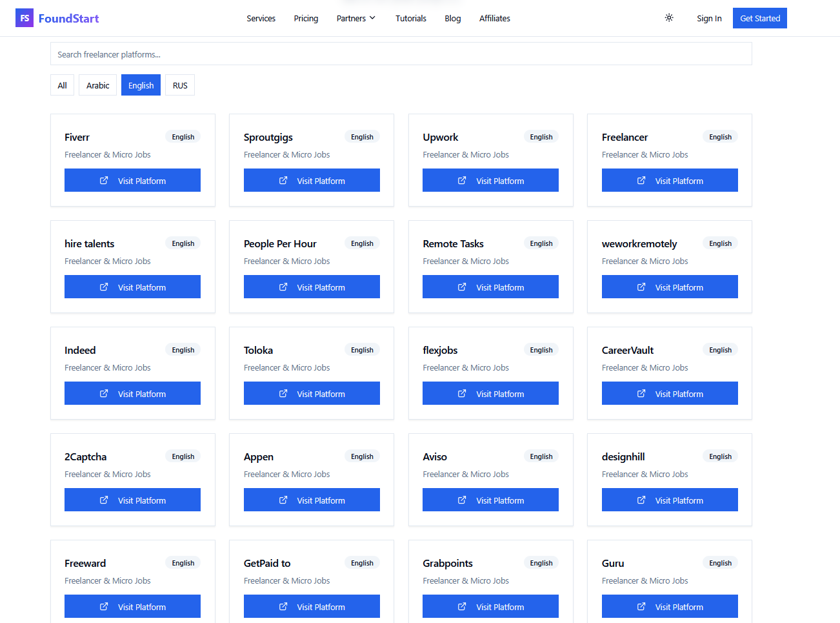Image resolution: width=840 pixels, height=623 pixels.
Task: Click the external-link icon on weworkremotely's button
Action: point(641,287)
